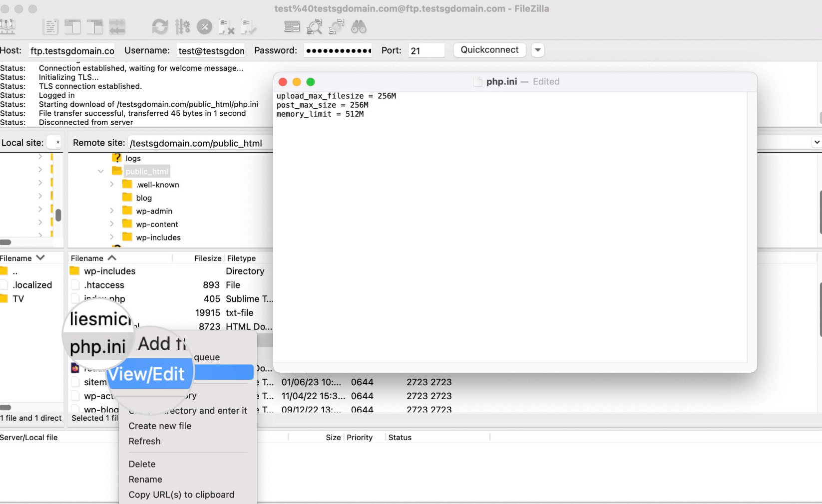Click the Priority column header in queue
Viewport: 822px width, 504px height.
360,437
